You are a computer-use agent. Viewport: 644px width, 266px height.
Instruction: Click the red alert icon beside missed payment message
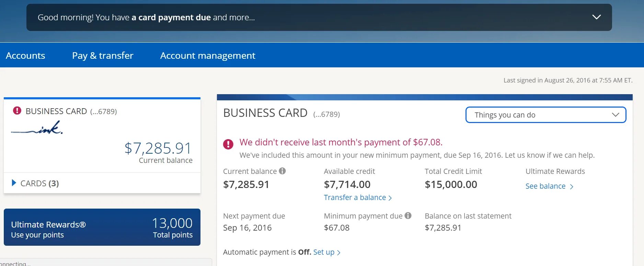click(x=228, y=144)
